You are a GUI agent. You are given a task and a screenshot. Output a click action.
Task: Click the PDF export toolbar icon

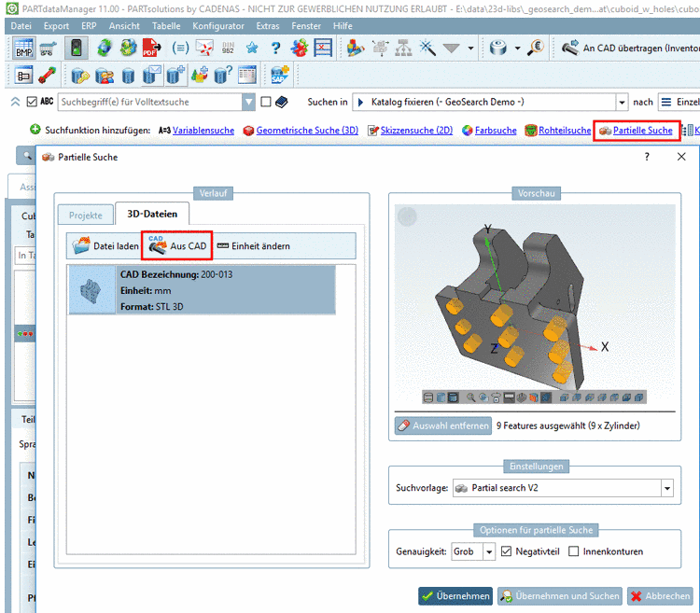(151, 48)
